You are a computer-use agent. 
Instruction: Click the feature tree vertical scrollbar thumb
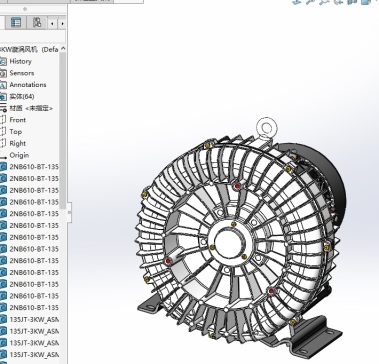pyautogui.click(x=63, y=130)
